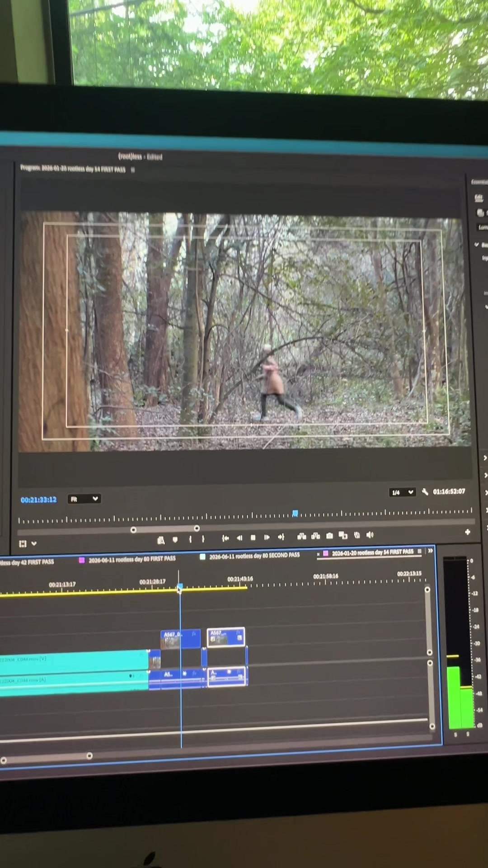Select the rootless day 54 FIRST PASS tab
The height and width of the screenshot is (868, 488).
point(373,552)
